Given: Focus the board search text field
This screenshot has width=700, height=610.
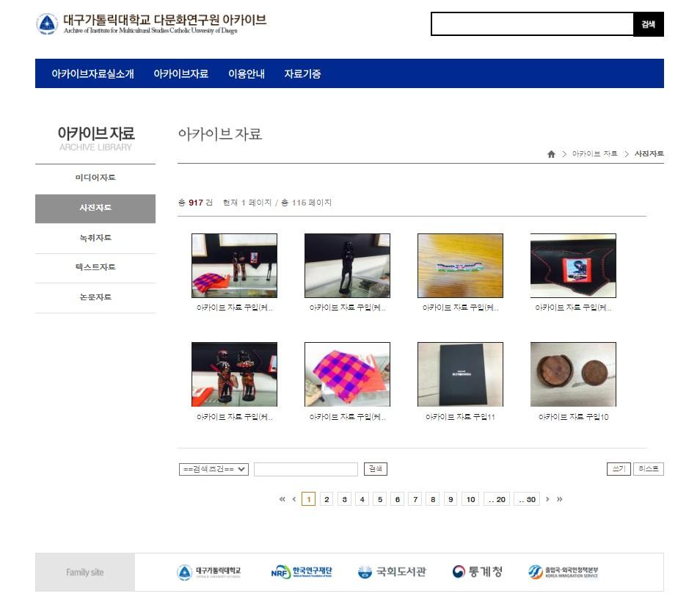Looking at the screenshot, I should (306, 469).
